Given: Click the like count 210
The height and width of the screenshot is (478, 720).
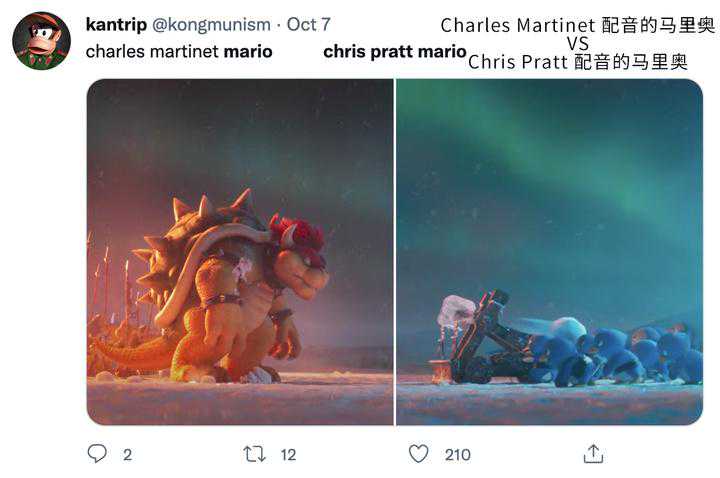Looking at the screenshot, I should (458, 455).
